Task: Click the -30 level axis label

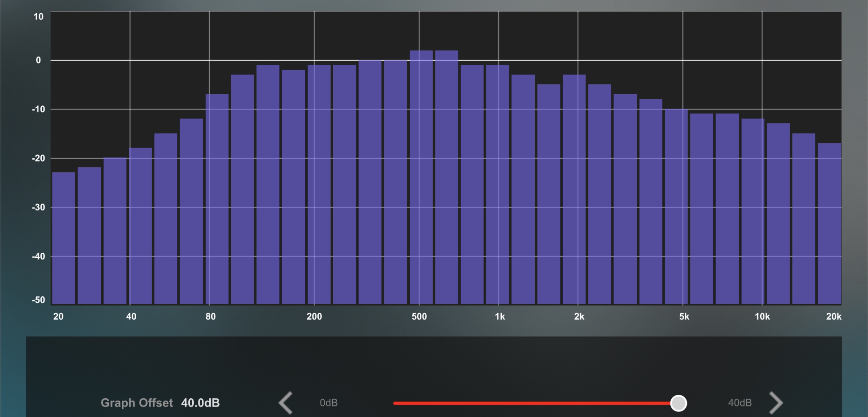Action: point(38,207)
